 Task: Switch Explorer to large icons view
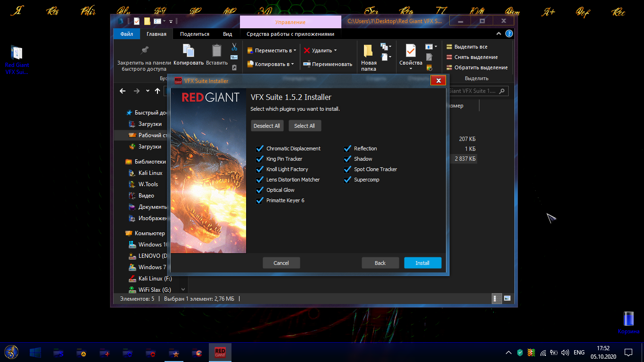tap(507, 298)
